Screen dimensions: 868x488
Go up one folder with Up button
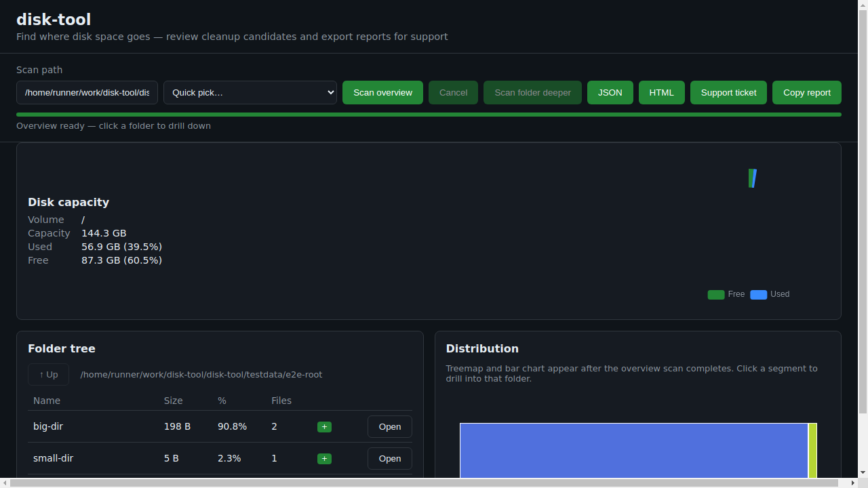pyautogui.click(x=48, y=375)
